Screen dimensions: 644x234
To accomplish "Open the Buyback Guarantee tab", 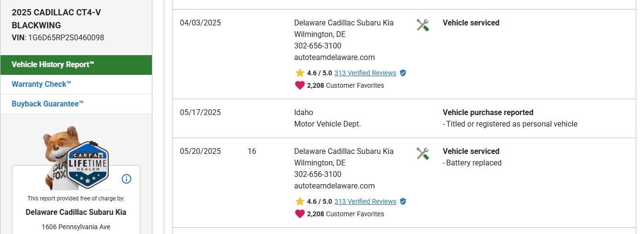I will tap(47, 104).
